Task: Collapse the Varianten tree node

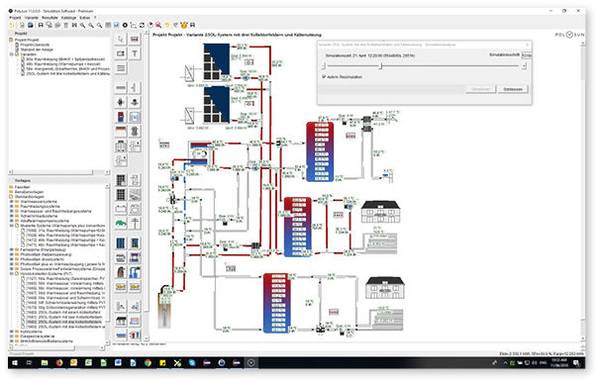Action: tap(12, 54)
